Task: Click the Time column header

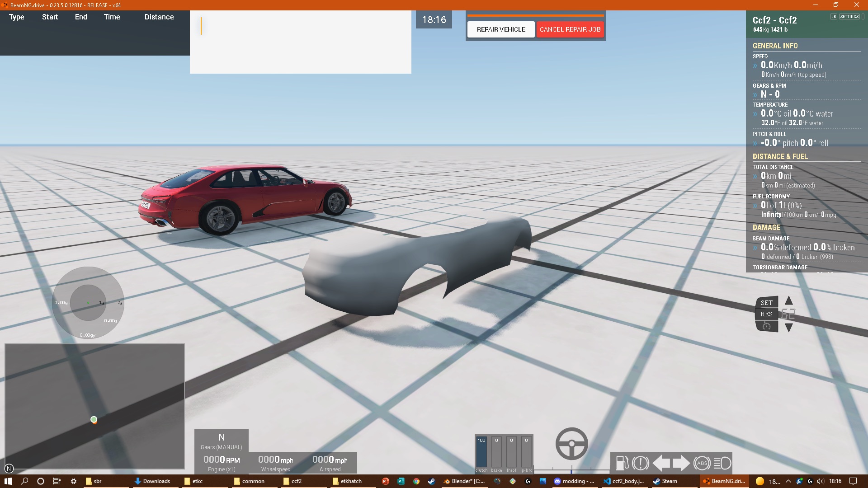Action: click(x=112, y=17)
